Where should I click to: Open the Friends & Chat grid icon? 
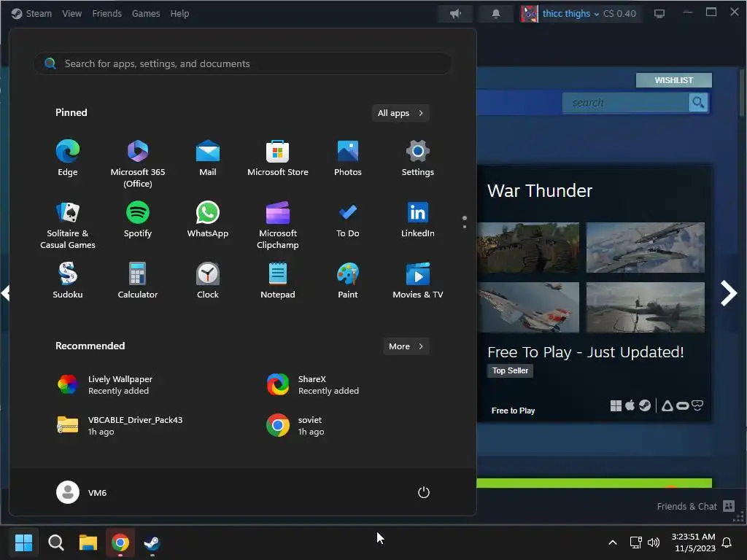click(729, 506)
